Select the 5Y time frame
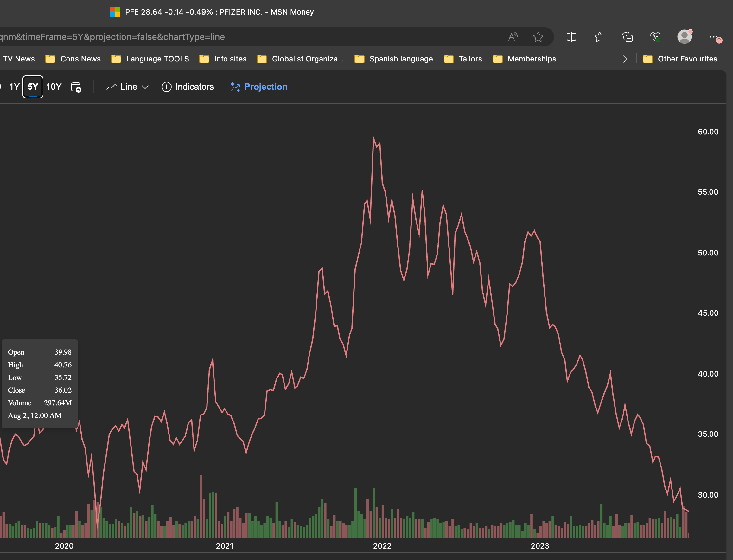This screenshot has width=733, height=560. click(x=33, y=87)
